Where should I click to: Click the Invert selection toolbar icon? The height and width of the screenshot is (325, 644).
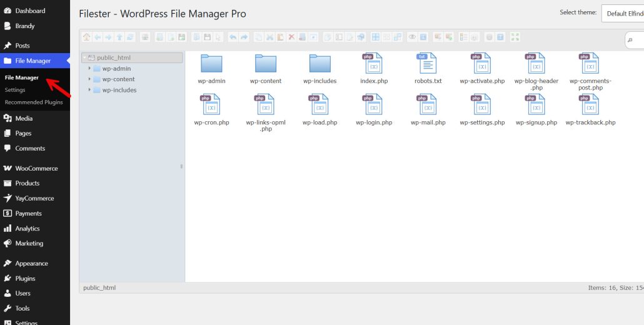point(397,37)
